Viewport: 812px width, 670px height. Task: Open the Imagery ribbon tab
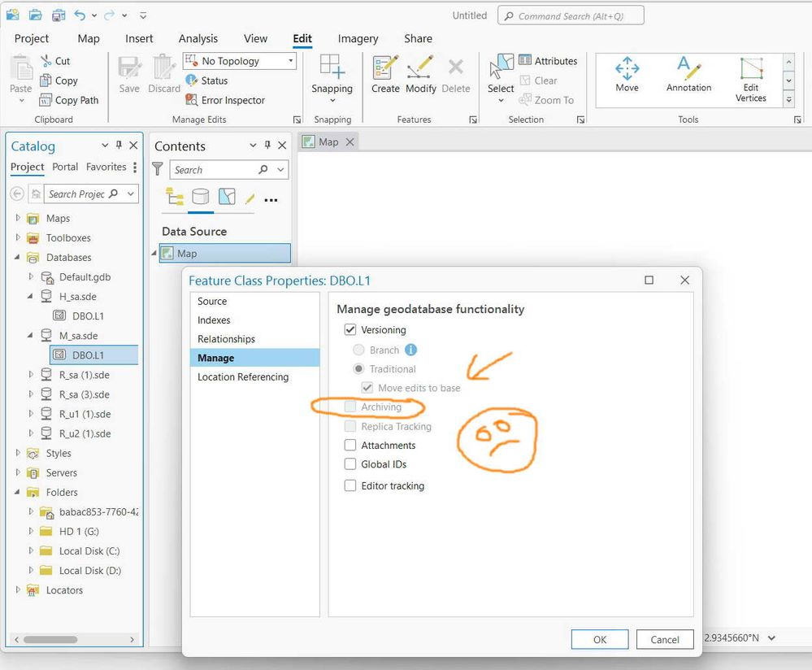coord(358,38)
